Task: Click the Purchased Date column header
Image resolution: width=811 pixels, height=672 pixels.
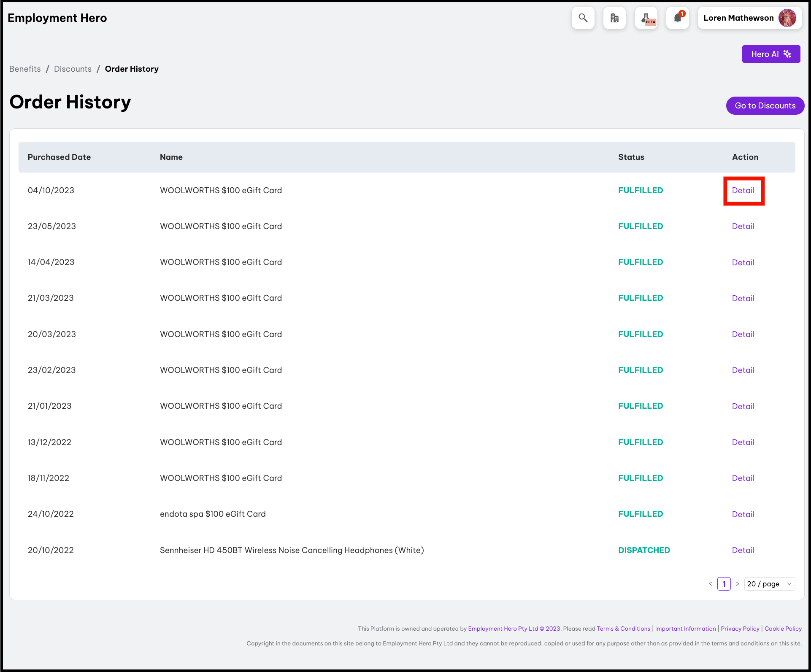Action: 59,157
